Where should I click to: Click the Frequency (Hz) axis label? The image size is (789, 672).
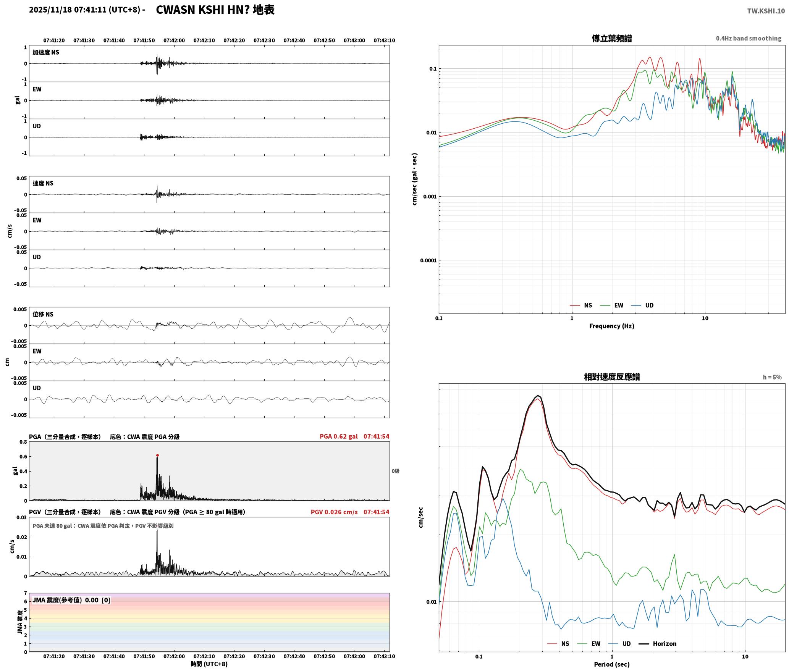coord(612,326)
